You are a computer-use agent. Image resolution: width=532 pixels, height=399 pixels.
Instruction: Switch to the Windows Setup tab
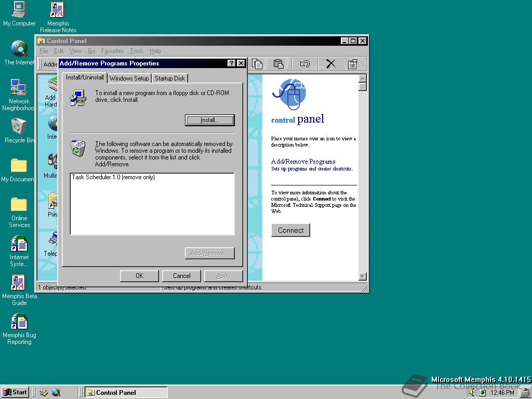click(x=129, y=78)
